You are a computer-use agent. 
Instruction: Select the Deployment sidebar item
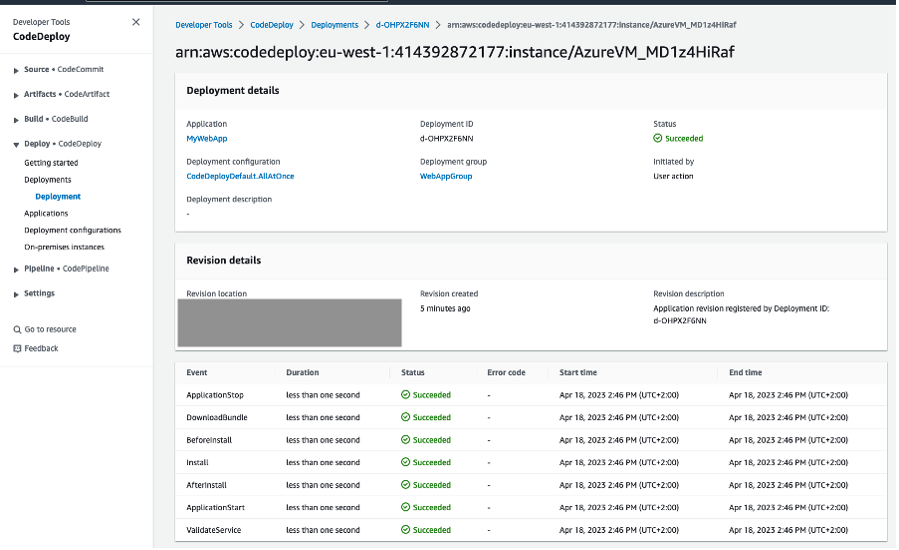(x=58, y=196)
